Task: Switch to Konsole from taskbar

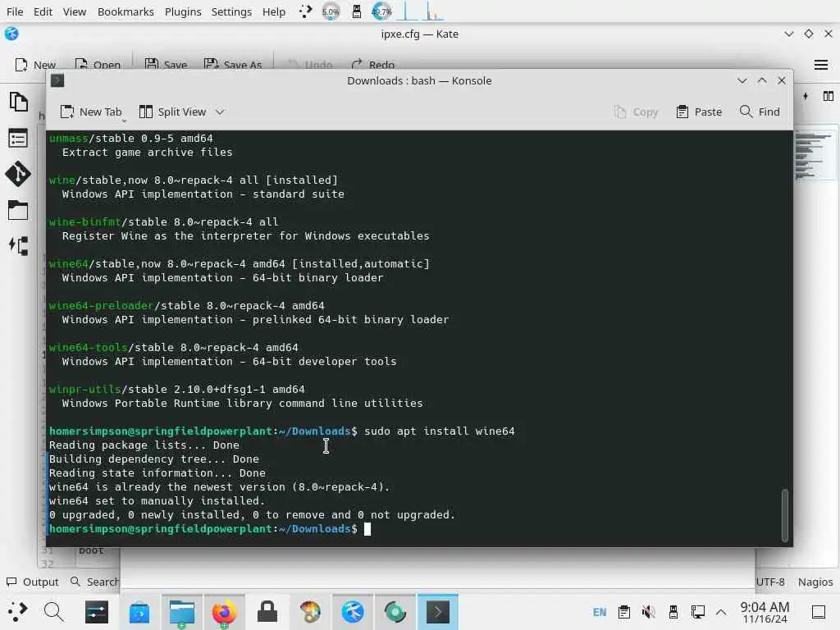Action: [438, 612]
